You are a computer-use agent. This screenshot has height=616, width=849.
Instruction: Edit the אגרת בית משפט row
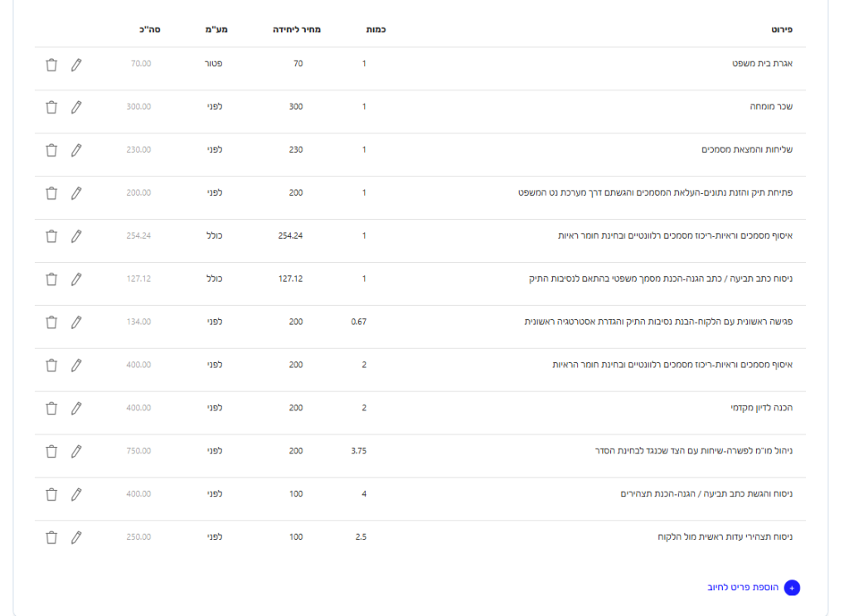(x=76, y=65)
